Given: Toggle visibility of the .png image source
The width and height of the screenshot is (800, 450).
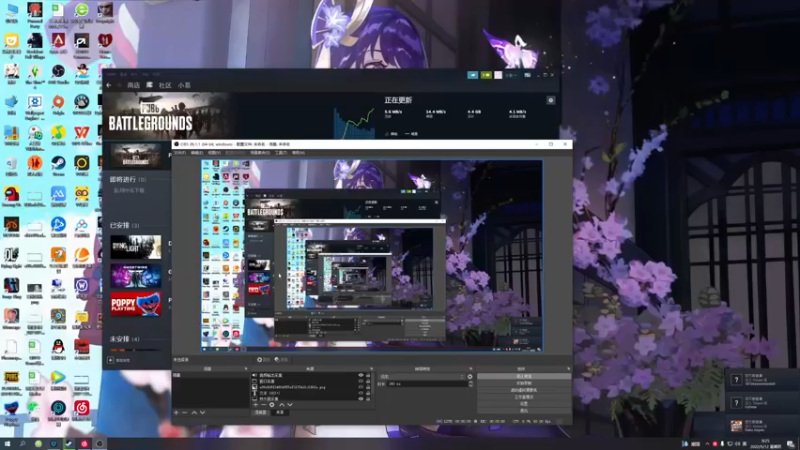Looking at the screenshot, I should coord(361,387).
